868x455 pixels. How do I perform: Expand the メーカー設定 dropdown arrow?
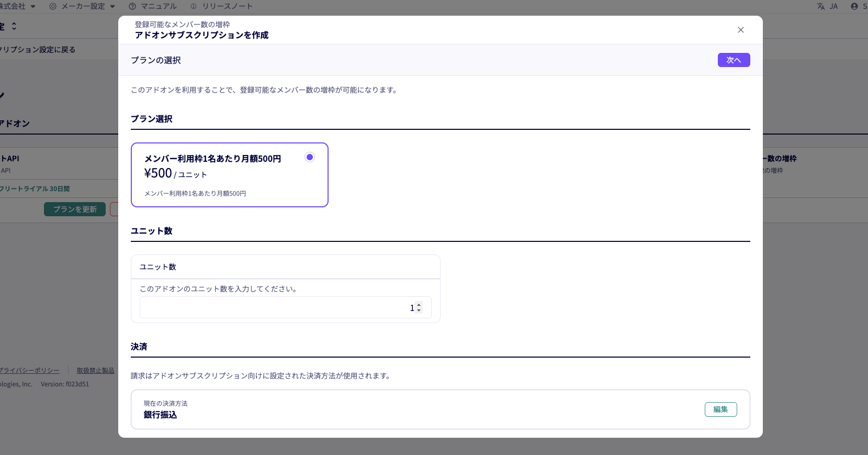pos(112,7)
